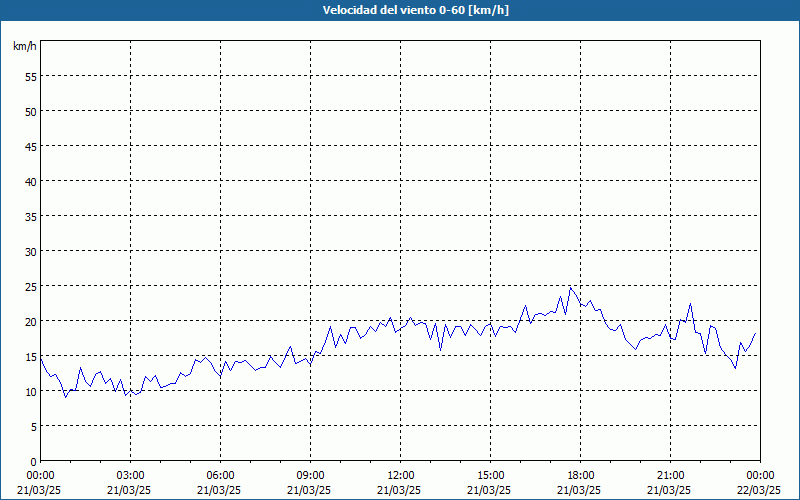Click the highest peak of the wind speed line
Image resolution: width=800 pixels, height=500 pixels.
click(571, 288)
